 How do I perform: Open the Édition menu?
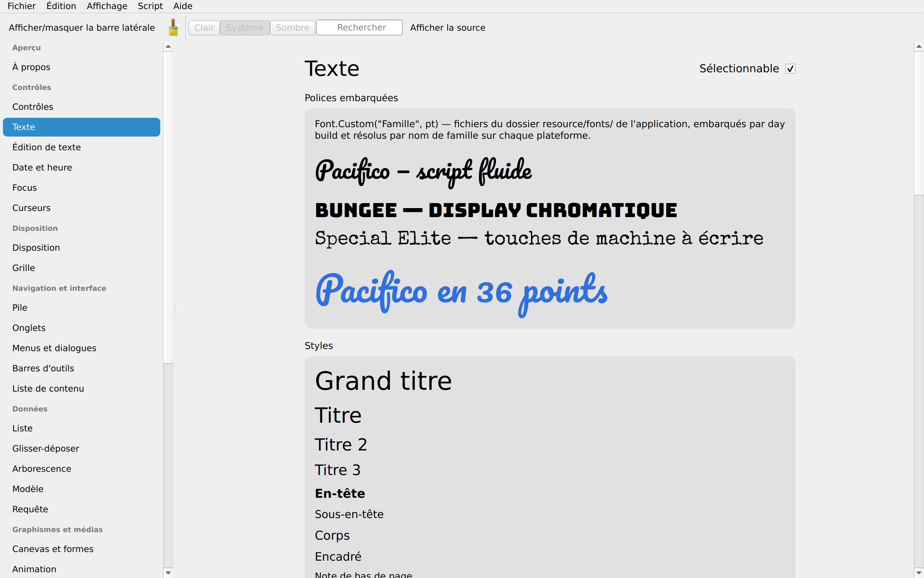61,6
